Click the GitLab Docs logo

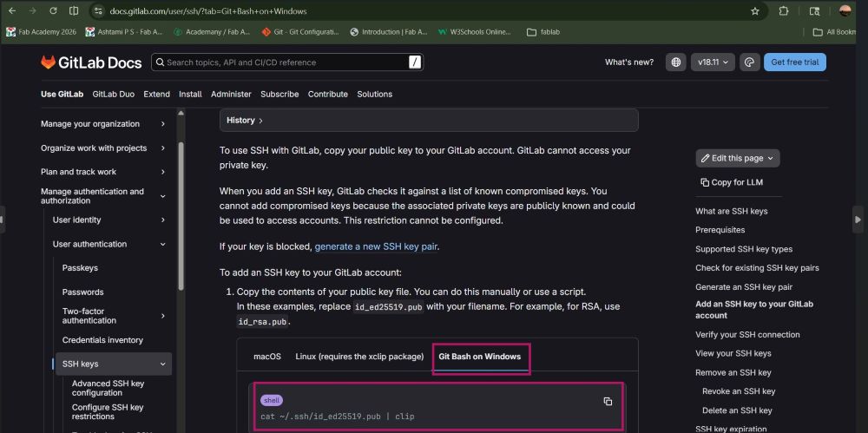tap(91, 62)
